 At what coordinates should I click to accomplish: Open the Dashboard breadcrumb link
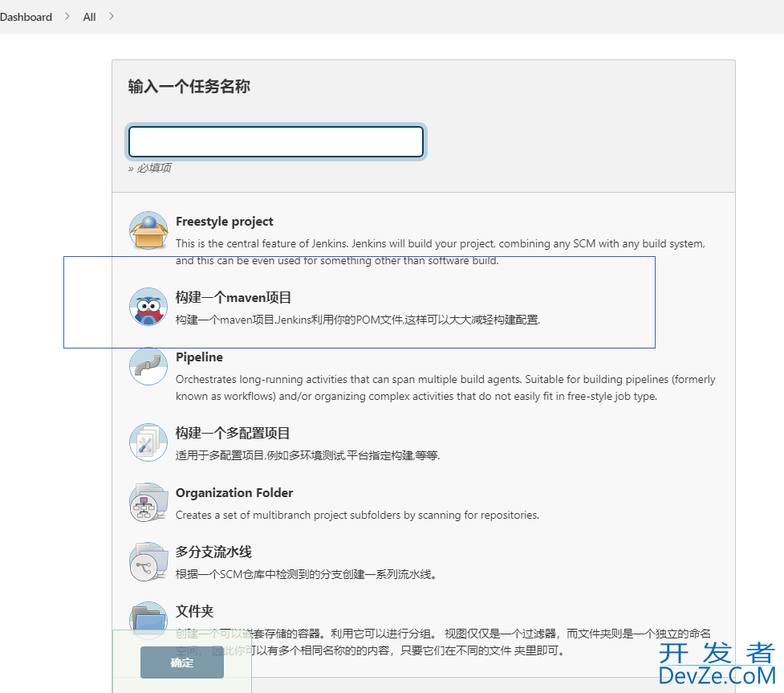[x=26, y=17]
